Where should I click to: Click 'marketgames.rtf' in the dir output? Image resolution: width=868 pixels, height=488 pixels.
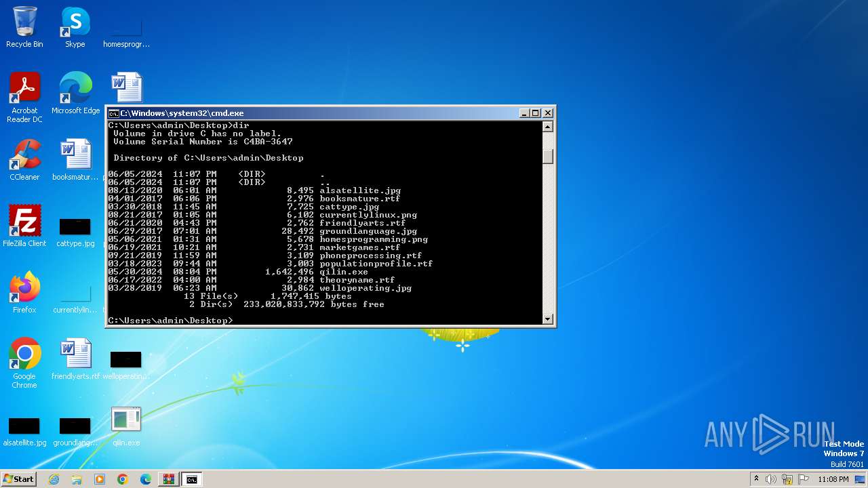360,247
